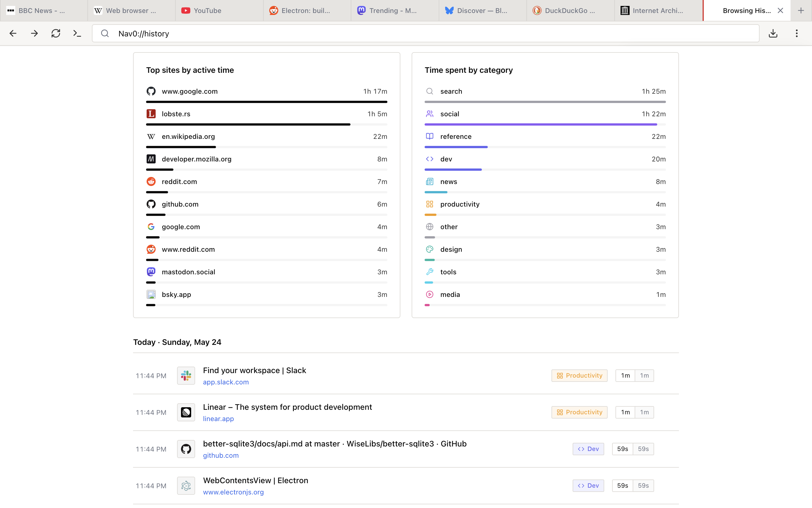Click the media category play icon
The image size is (812, 508).
[x=429, y=294]
